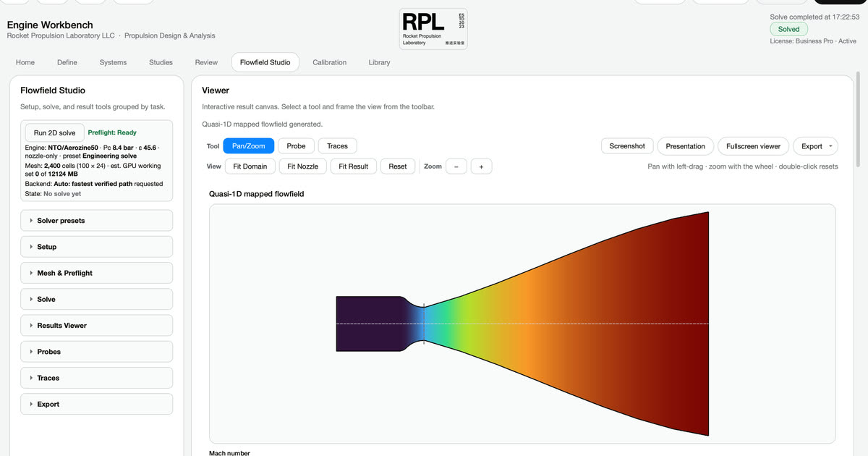Screen dimensions: 868x456
Task: Click 'Quasi-1D mapped flowfield' plot heading
Action: (x=257, y=194)
